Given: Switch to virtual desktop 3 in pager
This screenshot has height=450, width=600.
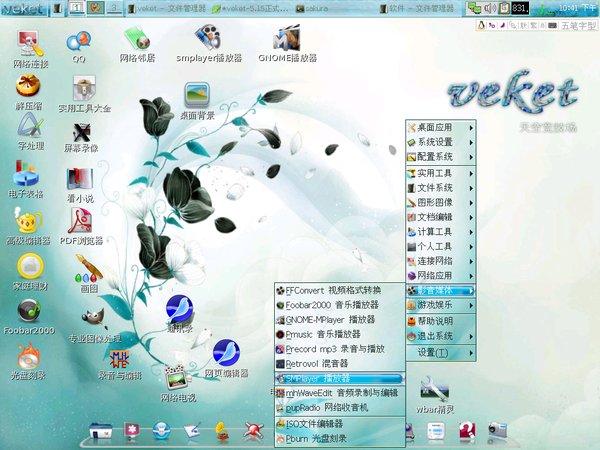Looking at the screenshot, I should point(115,8).
